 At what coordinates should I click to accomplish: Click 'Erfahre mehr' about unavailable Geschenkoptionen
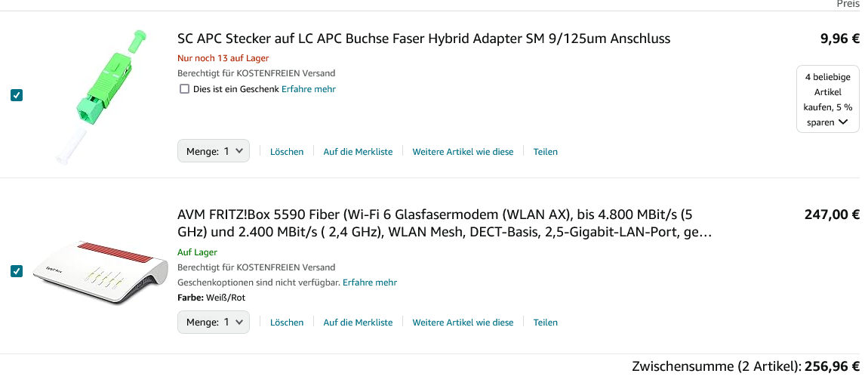point(370,282)
